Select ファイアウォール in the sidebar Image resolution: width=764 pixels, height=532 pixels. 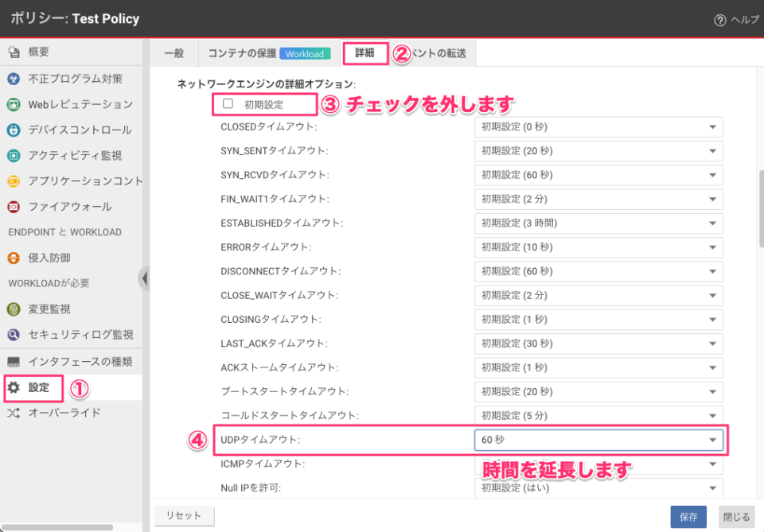71,207
